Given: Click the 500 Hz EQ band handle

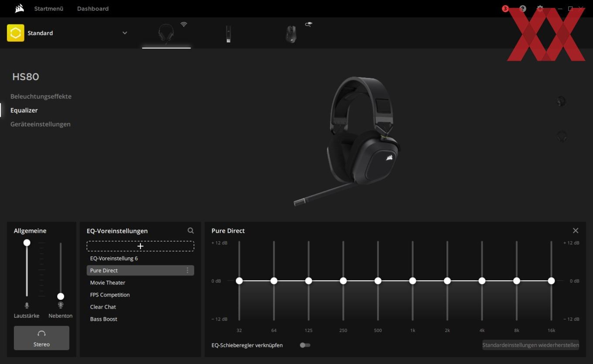Looking at the screenshot, I should point(378,281).
